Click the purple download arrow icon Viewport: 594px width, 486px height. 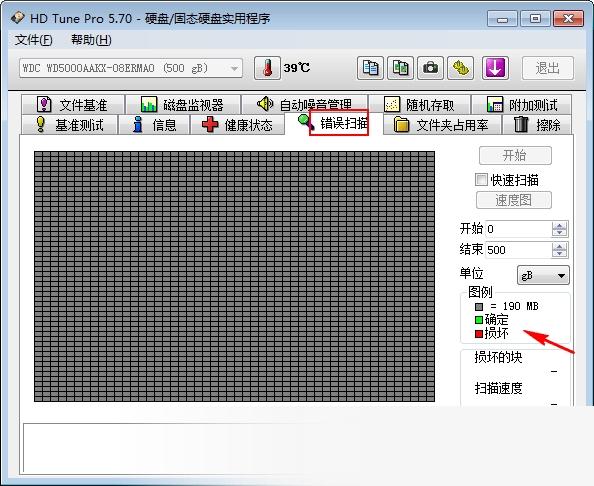(x=495, y=68)
